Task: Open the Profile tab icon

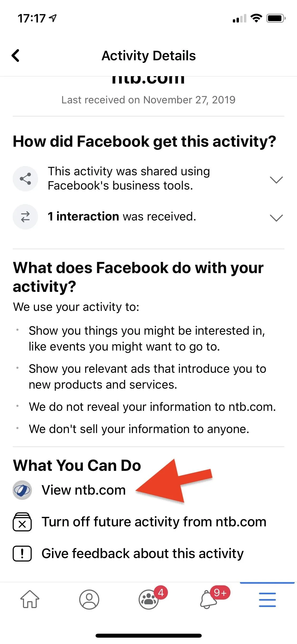Action: (89, 599)
